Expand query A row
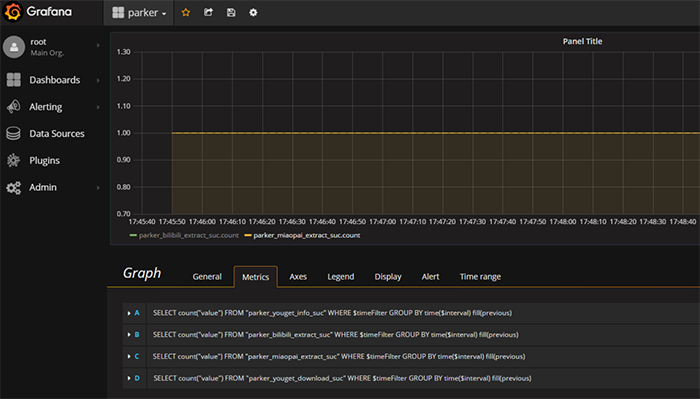The width and height of the screenshot is (700, 399). coord(129,313)
